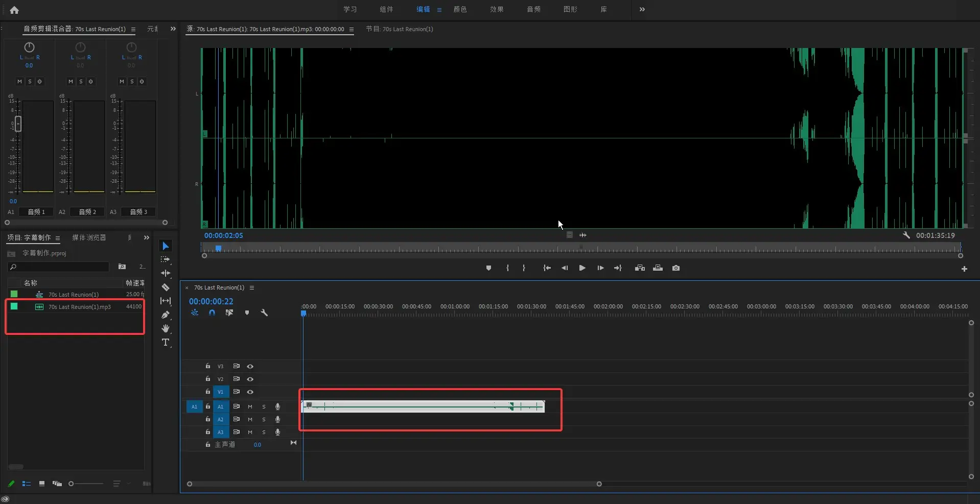Select the Ripple Edit tool
The image size is (980, 504).
click(166, 273)
